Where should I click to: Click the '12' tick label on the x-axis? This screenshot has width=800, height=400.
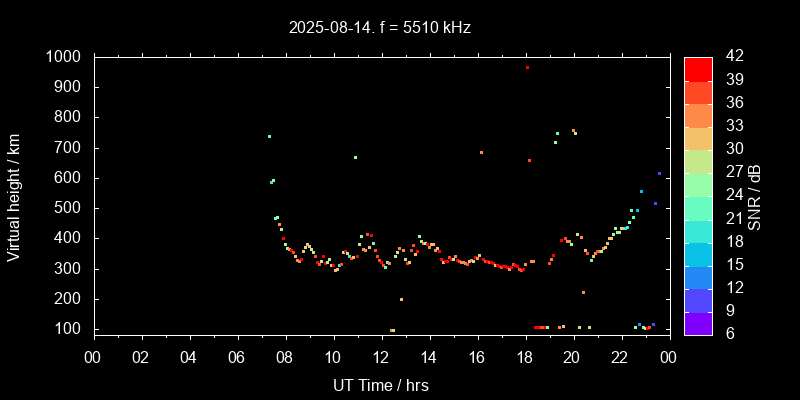(381, 357)
